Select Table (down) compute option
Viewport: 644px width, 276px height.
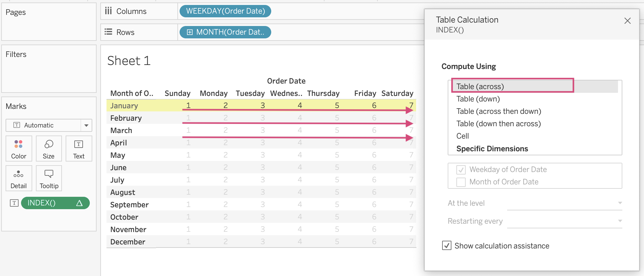tap(478, 99)
